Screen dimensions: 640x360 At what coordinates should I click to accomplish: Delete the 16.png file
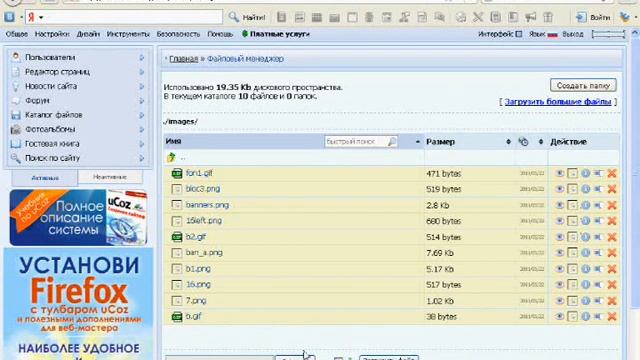tap(611, 284)
